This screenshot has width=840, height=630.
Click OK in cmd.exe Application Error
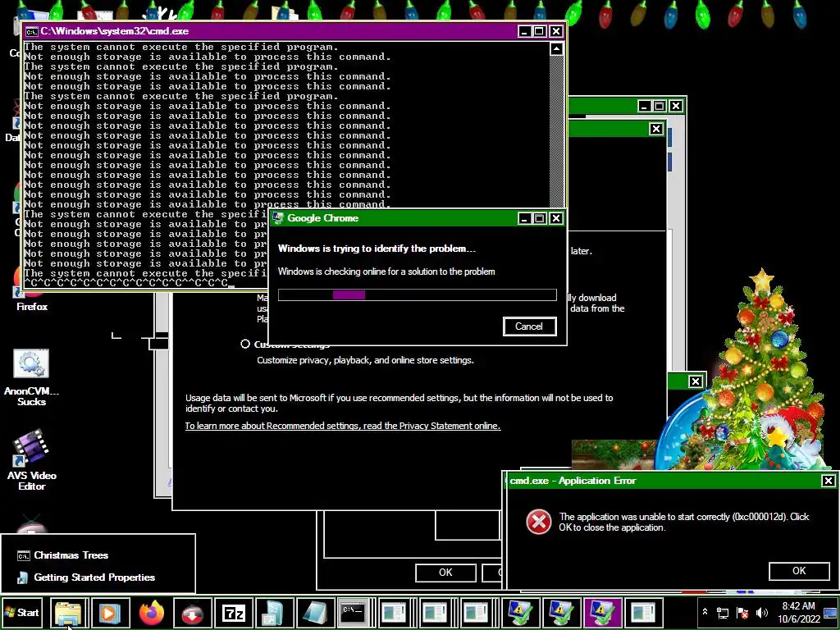(x=799, y=571)
